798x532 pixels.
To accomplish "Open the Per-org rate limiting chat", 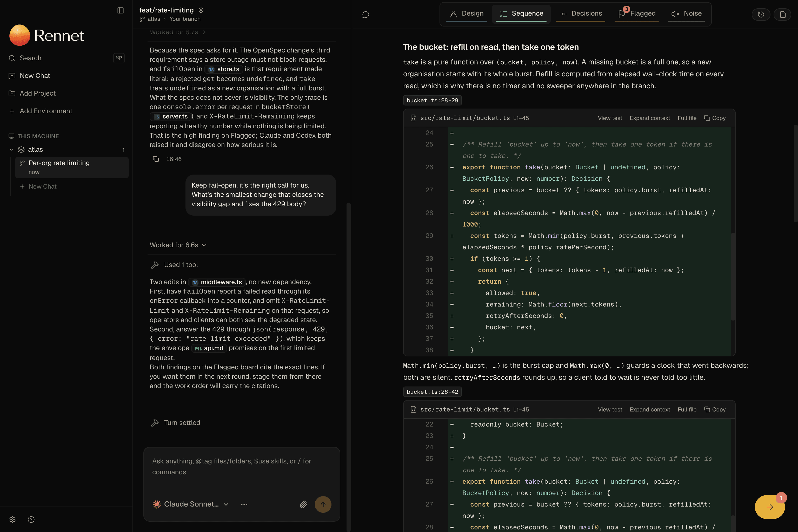I will coord(72,167).
